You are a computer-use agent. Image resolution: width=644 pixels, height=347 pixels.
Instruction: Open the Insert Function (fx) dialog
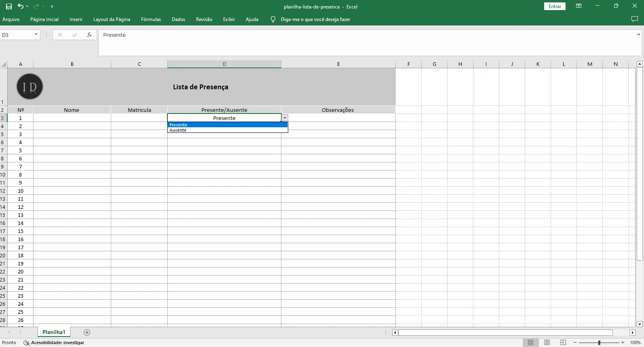89,35
